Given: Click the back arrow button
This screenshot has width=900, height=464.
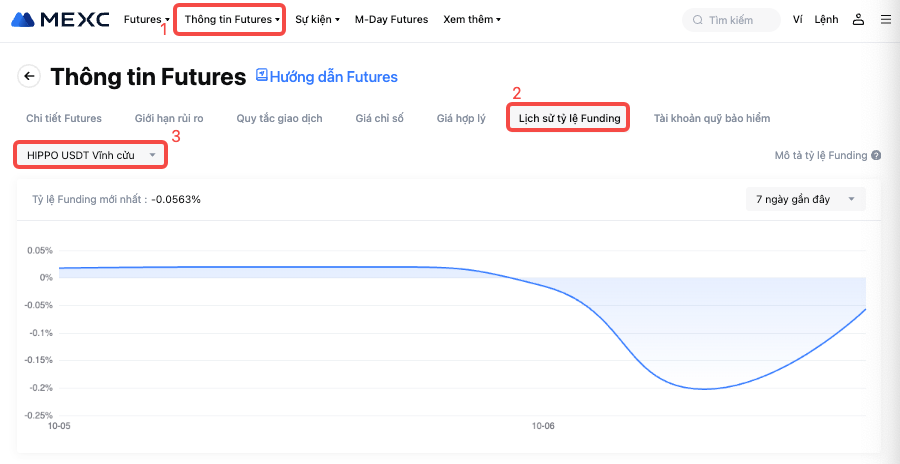Looking at the screenshot, I should click(x=29, y=76).
